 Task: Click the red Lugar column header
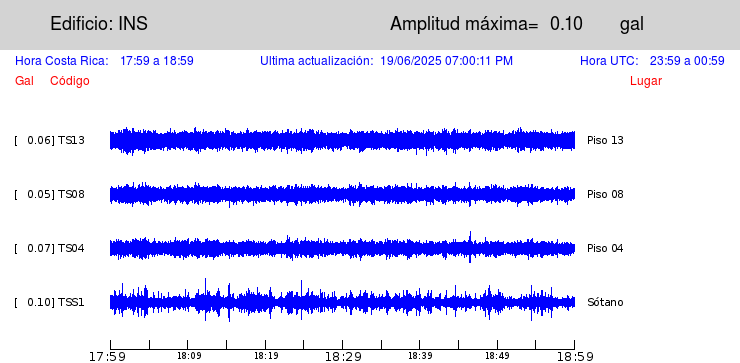(x=646, y=81)
